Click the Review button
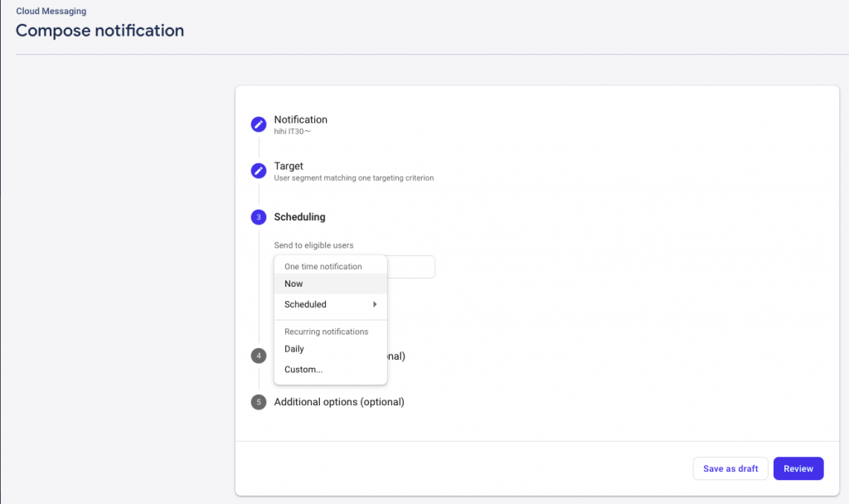This screenshot has height=504, width=849. 798,468
